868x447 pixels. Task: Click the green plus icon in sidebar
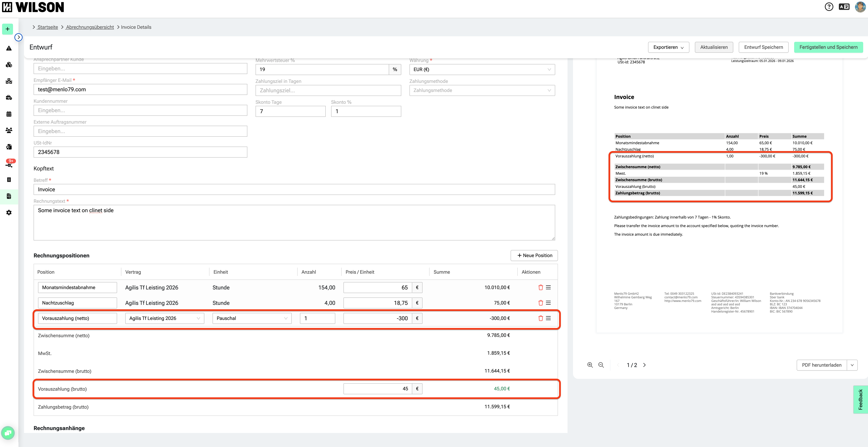pyautogui.click(x=7, y=29)
